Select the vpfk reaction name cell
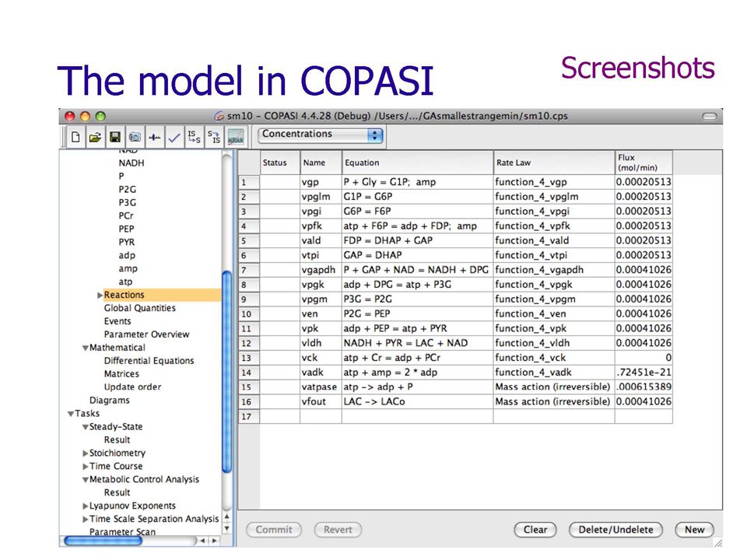Viewport: 747px width, 560px height. (x=321, y=226)
